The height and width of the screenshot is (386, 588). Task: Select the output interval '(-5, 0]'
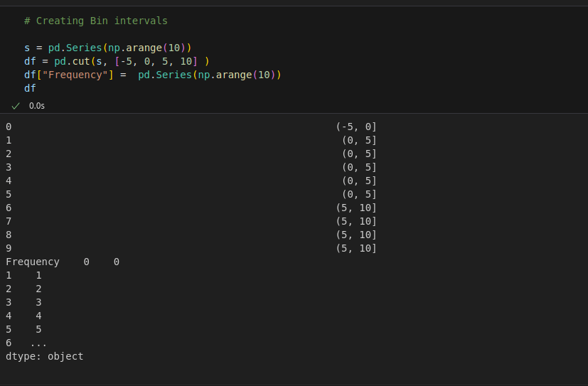tap(356, 127)
